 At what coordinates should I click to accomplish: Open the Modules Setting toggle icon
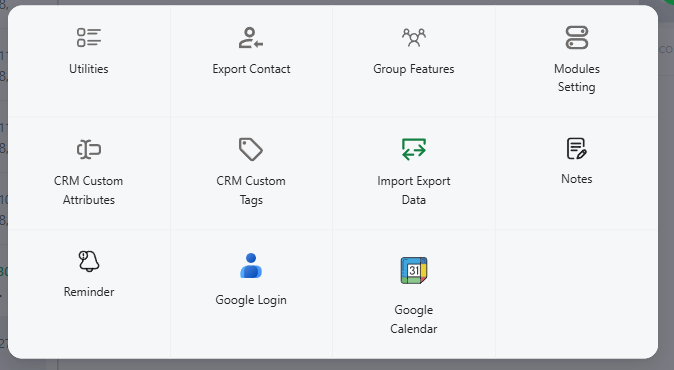pos(576,37)
